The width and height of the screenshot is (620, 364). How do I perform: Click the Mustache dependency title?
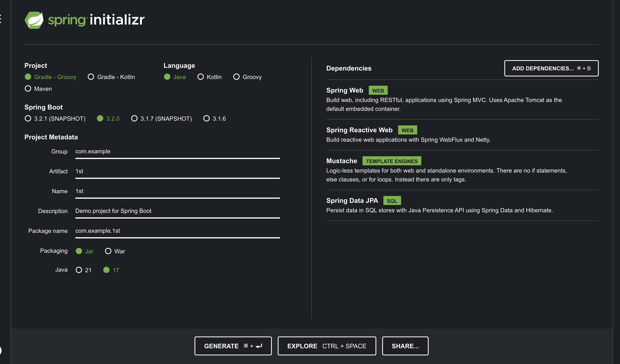pyautogui.click(x=341, y=161)
